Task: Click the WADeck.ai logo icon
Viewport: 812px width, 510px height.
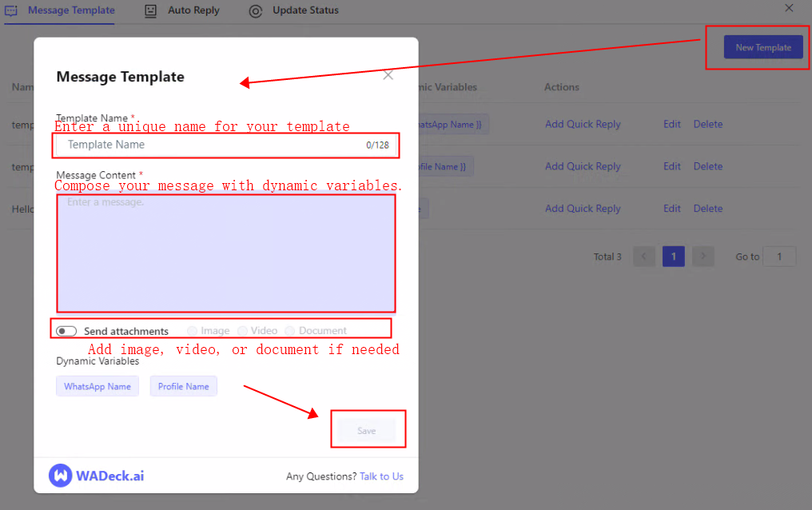Action: point(61,476)
